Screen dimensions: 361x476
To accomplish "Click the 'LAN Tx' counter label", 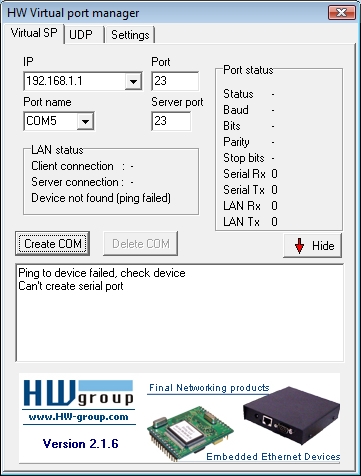I will click(x=241, y=222).
